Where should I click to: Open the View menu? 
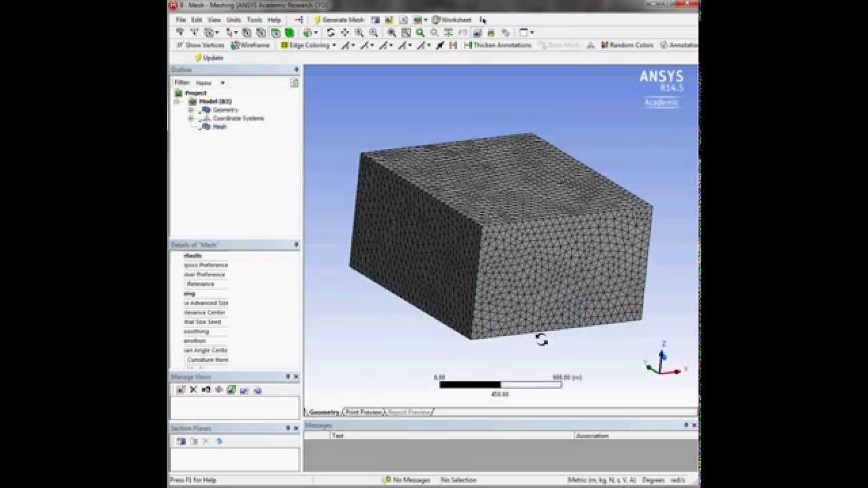pyautogui.click(x=214, y=20)
